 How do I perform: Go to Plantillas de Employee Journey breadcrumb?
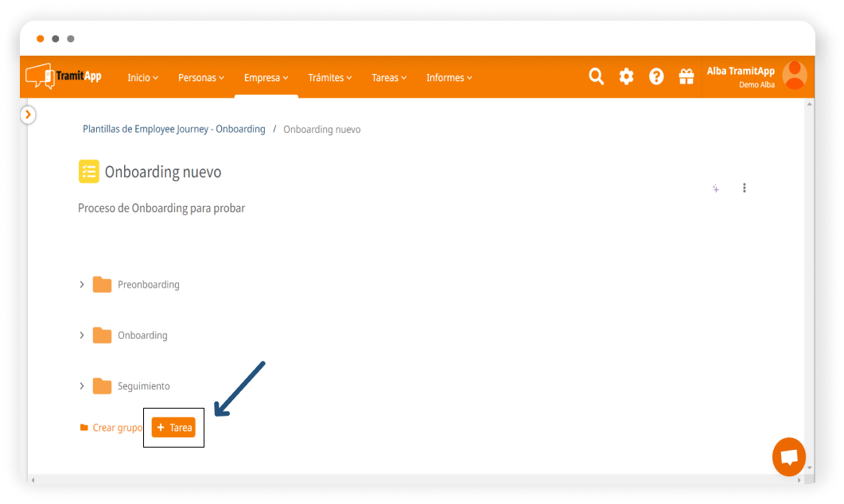pyautogui.click(x=173, y=129)
